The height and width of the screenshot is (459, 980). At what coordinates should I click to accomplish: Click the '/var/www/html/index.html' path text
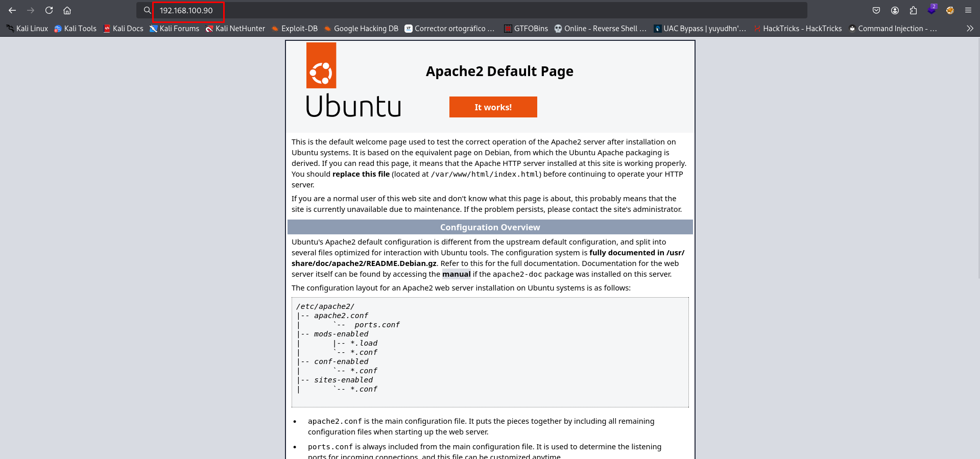(x=485, y=174)
